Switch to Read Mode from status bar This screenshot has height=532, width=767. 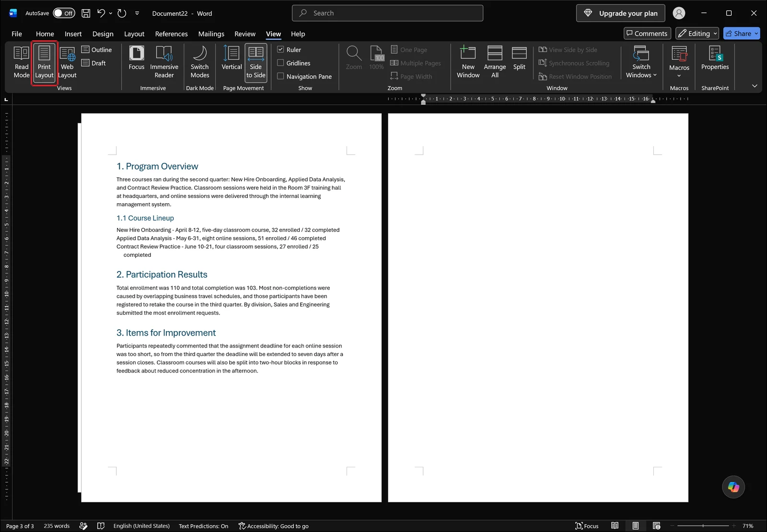click(615, 526)
